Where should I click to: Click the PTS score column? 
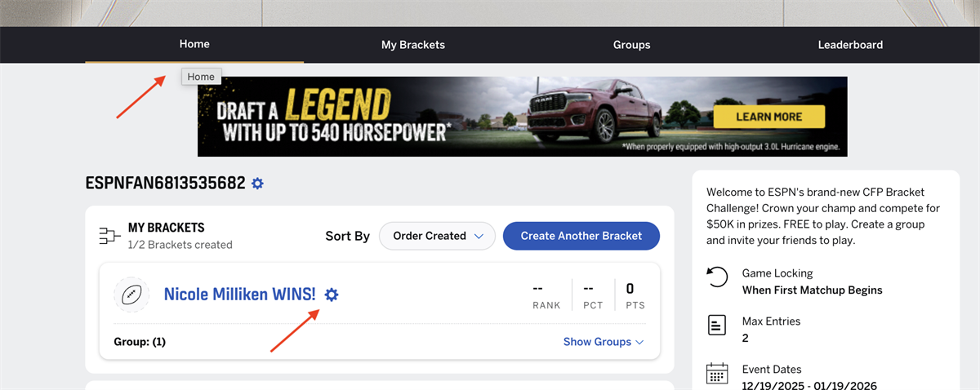tap(630, 295)
